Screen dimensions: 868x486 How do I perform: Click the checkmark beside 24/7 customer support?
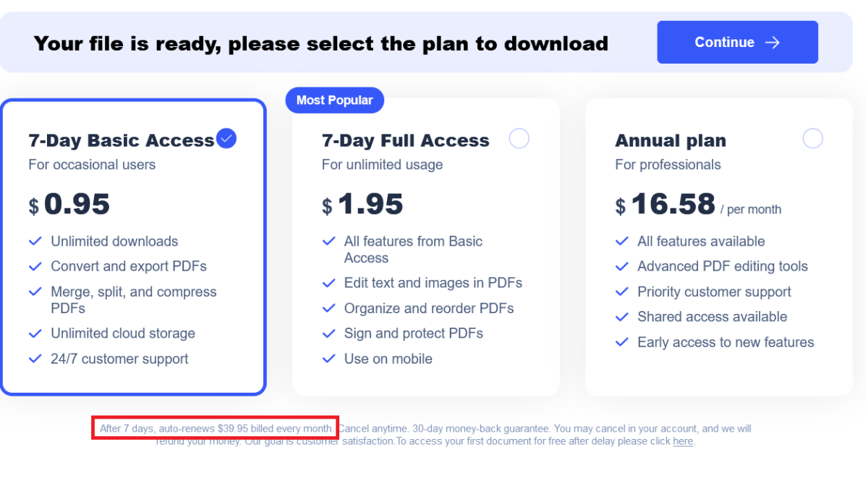[x=35, y=359]
